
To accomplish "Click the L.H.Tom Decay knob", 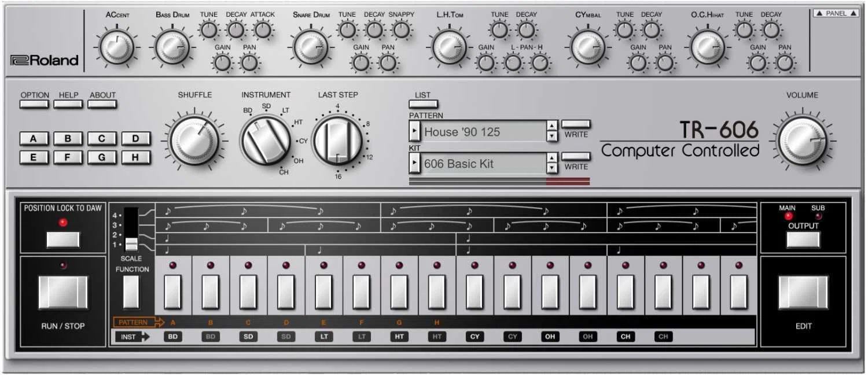I will point(525,29).
